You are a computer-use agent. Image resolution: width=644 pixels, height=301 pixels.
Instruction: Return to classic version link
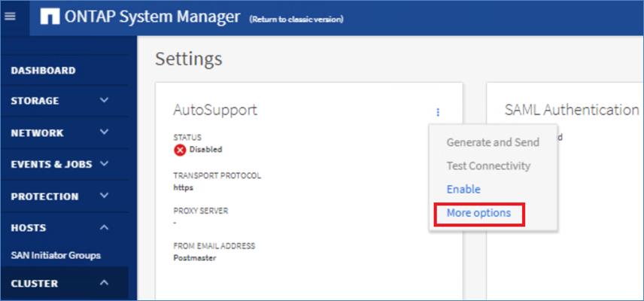click(x=296, y=20)
